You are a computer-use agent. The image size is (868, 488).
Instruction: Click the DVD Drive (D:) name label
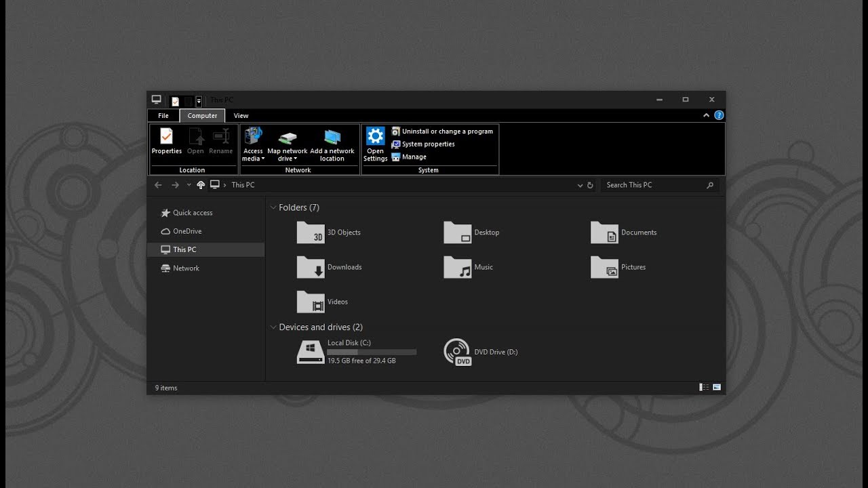(496, 352)
